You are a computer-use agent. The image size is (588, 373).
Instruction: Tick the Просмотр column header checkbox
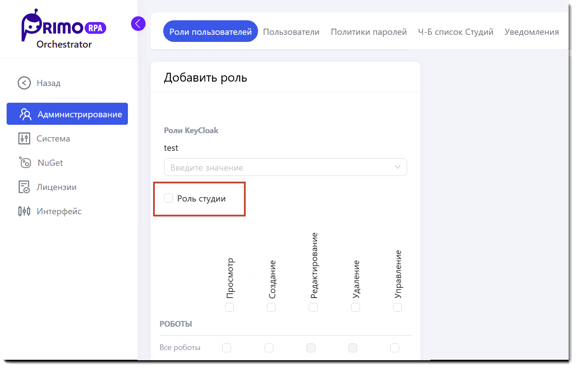(x=229, y=307)
